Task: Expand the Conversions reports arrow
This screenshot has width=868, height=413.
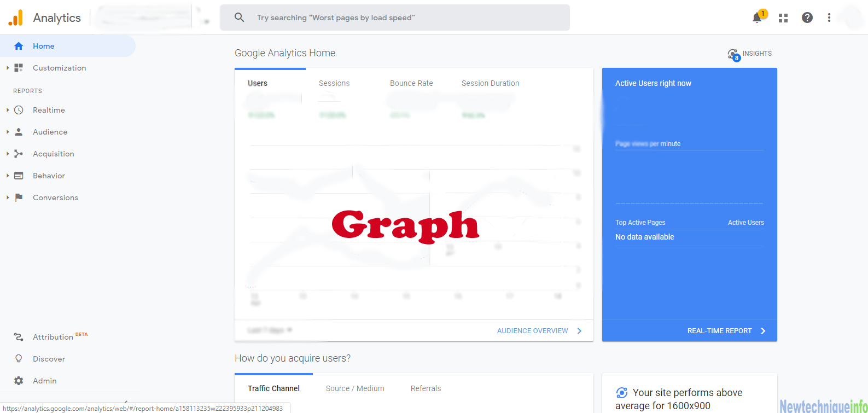Action: 8,197
